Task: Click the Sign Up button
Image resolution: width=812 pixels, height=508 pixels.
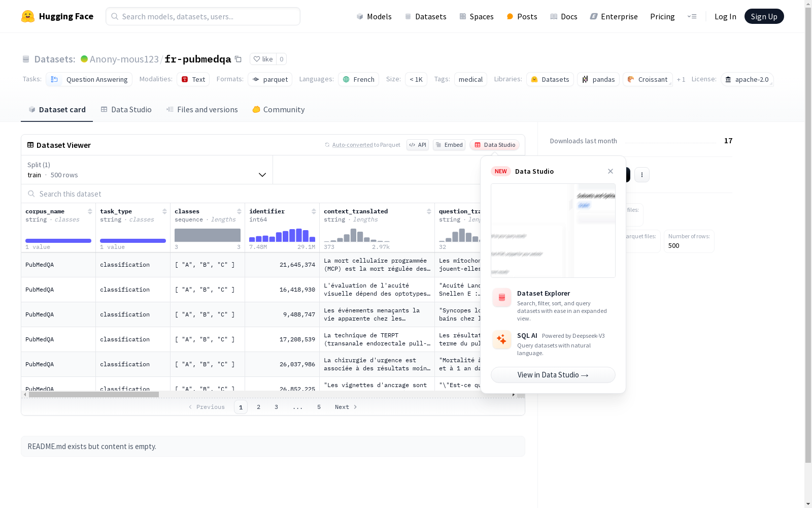Action: 764,16
